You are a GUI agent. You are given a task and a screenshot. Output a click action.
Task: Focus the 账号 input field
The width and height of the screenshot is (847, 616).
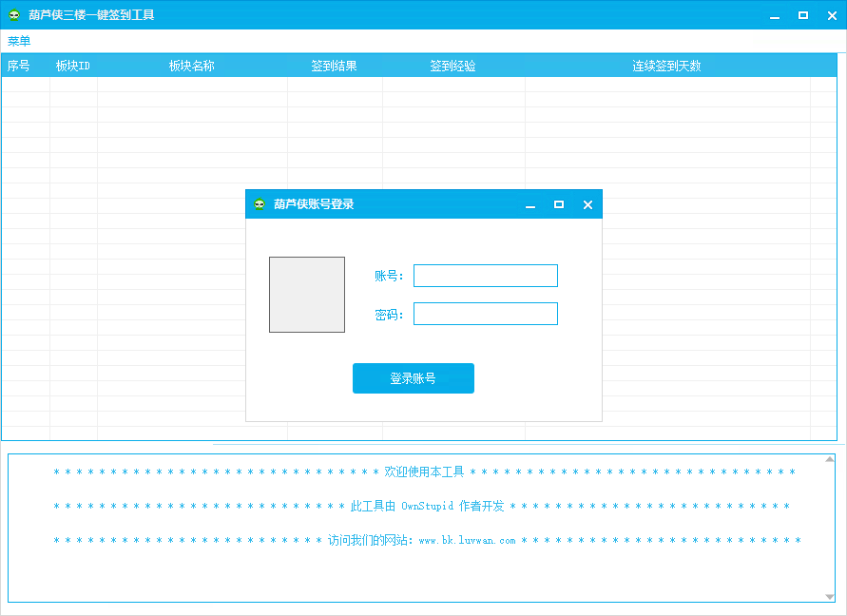coord(486,276)
